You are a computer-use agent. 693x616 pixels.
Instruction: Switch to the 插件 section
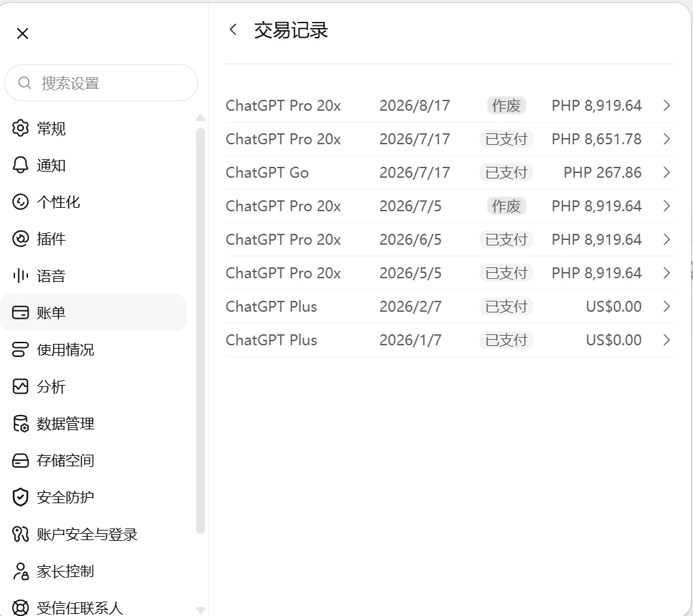93,239
